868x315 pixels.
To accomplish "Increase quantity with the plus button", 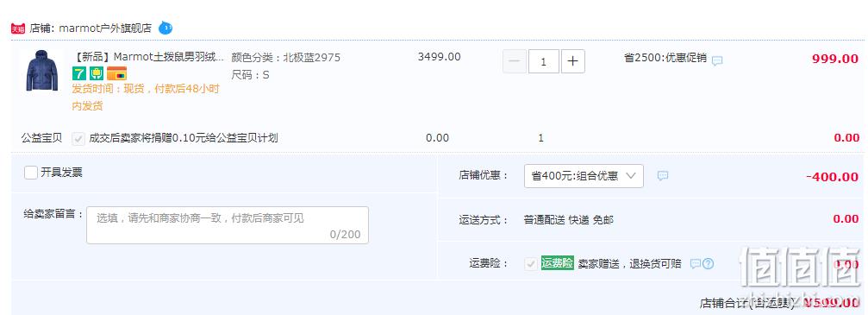I will click(573, 61).
